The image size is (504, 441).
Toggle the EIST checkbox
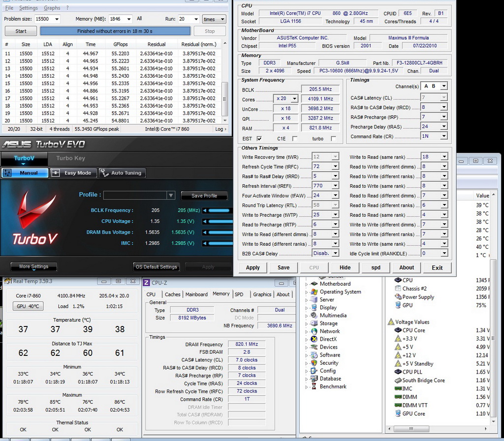(x=259, y=139)
